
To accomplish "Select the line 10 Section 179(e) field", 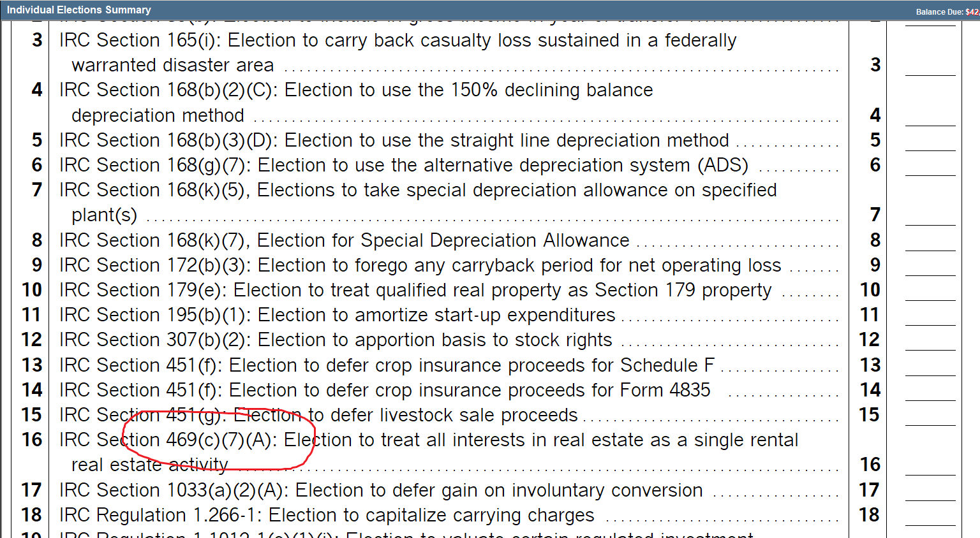I will (x=930, y=290).
